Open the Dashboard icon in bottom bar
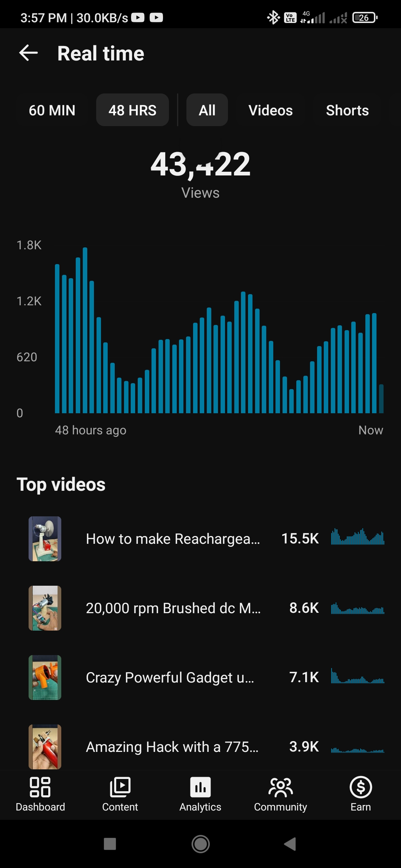 pos(40,787)
